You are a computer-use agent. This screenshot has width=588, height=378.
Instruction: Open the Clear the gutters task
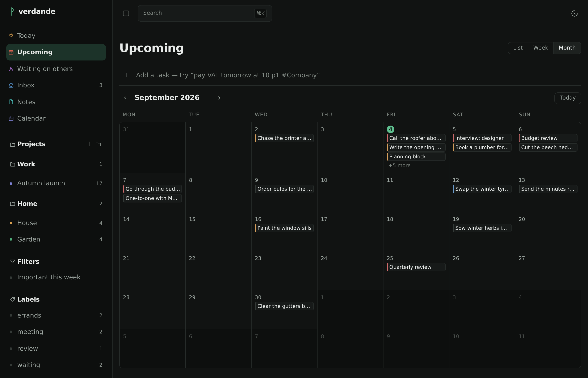coord(284,306)
